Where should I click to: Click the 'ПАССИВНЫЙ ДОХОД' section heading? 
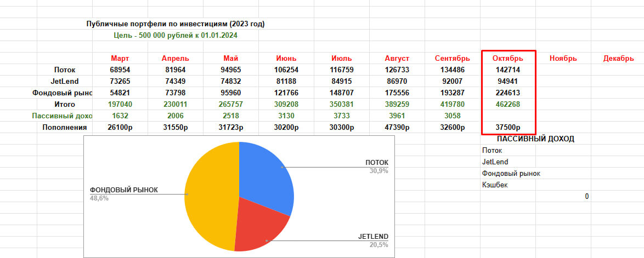coord(535,139)
